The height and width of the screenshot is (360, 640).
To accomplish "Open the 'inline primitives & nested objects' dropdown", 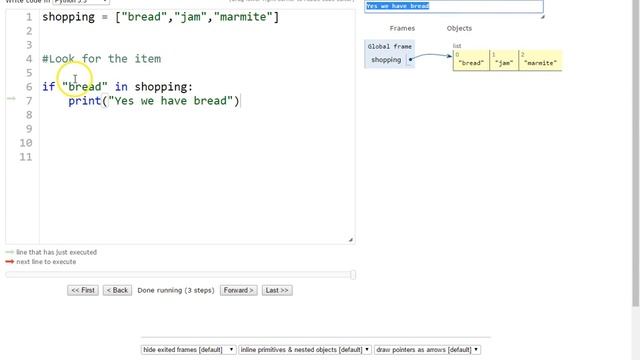I will coord(304,350).
